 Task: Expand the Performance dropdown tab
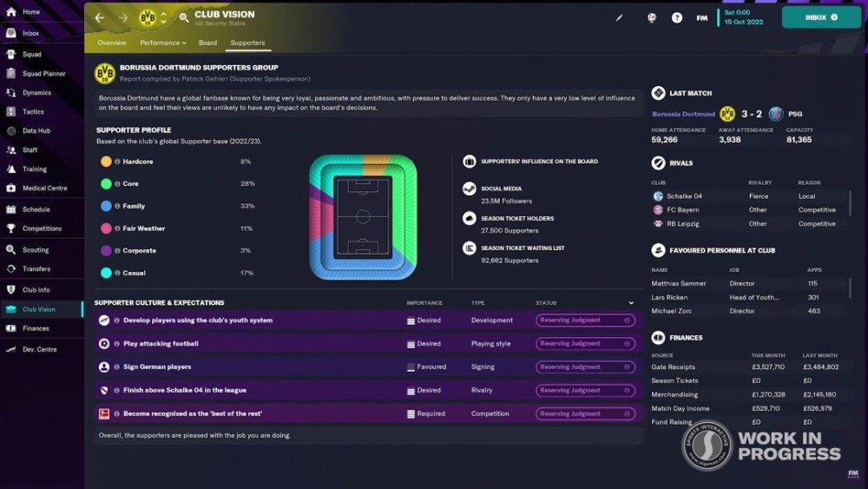163,43
